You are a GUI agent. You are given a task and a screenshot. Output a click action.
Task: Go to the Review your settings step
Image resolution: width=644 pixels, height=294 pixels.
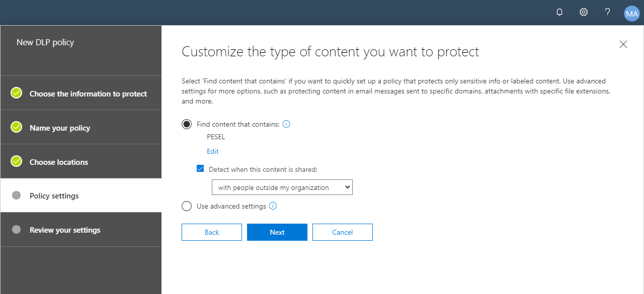[x=80, y=230]
